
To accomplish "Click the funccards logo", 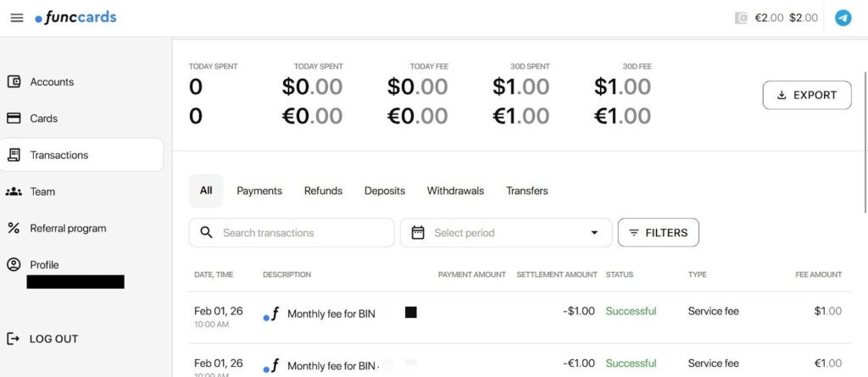I will coord(76,18).
